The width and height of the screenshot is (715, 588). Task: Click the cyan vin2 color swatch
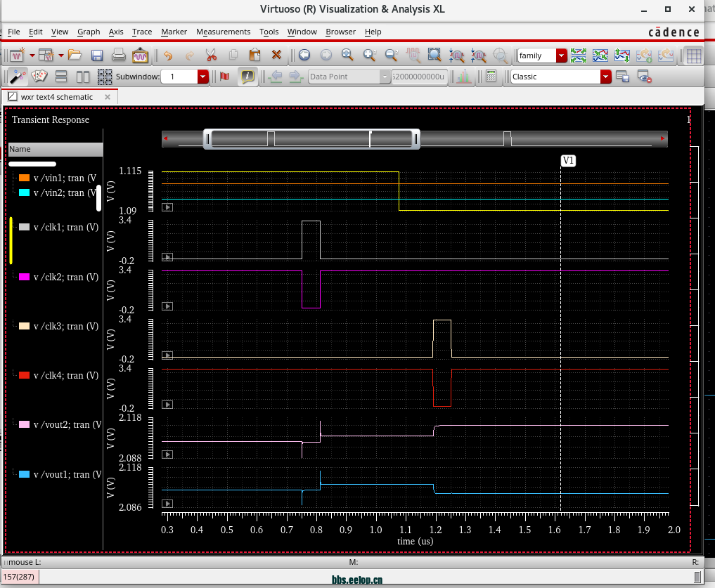point(24,192)
